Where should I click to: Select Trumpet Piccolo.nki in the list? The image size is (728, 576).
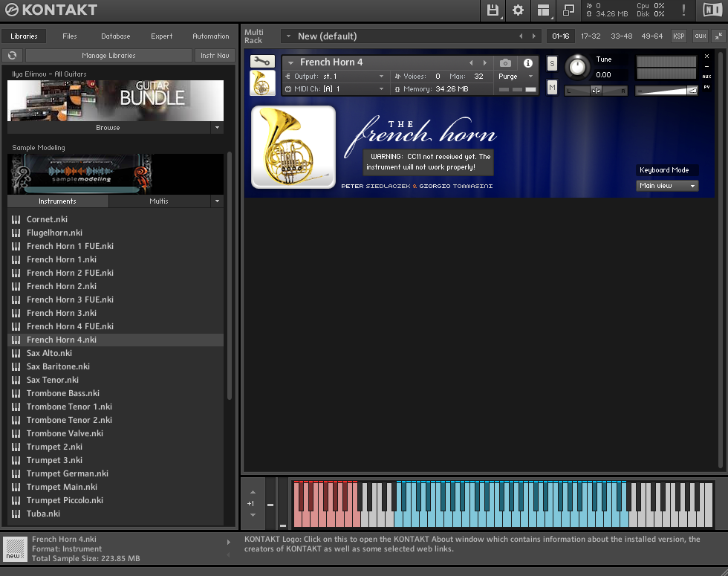point(116,500)
